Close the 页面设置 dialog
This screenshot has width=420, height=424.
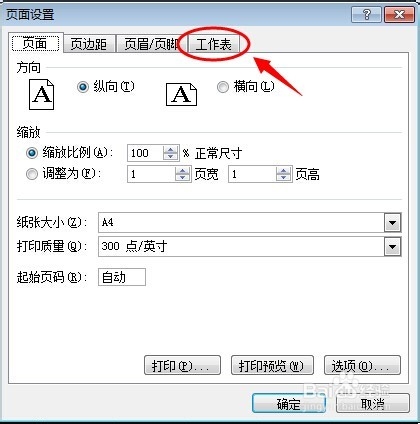pyautogui.click(x=399, y=14)
